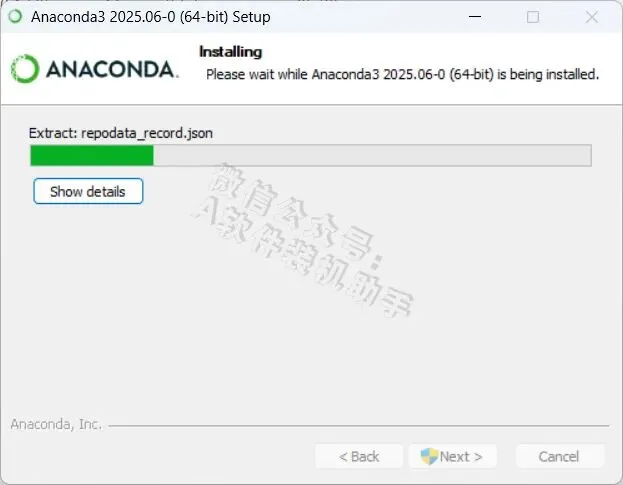Viewport: 623px width, 485px height.
Task: Click the 'Please wait while Anaconda3' message
Action: click(402, 74)
